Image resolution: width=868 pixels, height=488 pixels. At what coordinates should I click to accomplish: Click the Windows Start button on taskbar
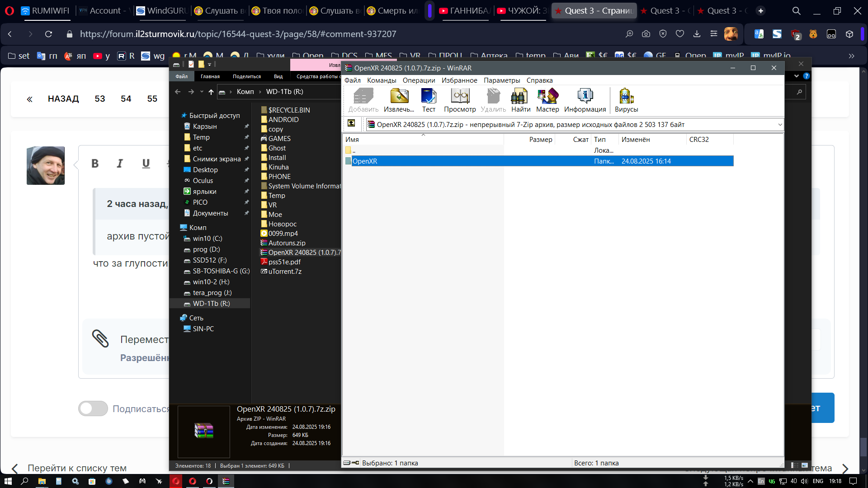[8, 481]
